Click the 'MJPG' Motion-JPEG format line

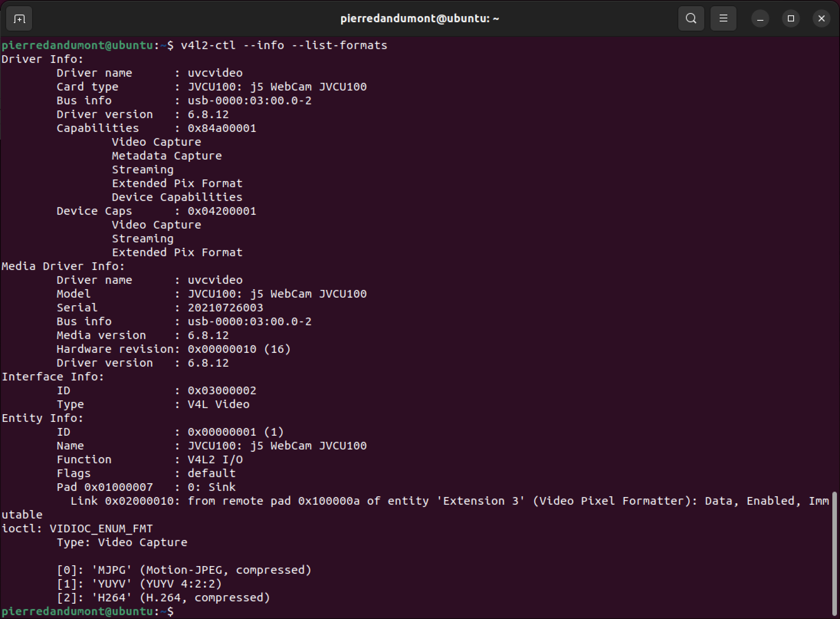click(184, 570)
